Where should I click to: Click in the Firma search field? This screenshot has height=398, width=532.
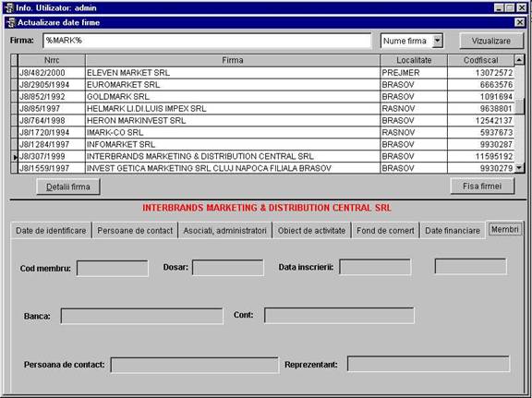pyautogui.click(x=207, y=41)
